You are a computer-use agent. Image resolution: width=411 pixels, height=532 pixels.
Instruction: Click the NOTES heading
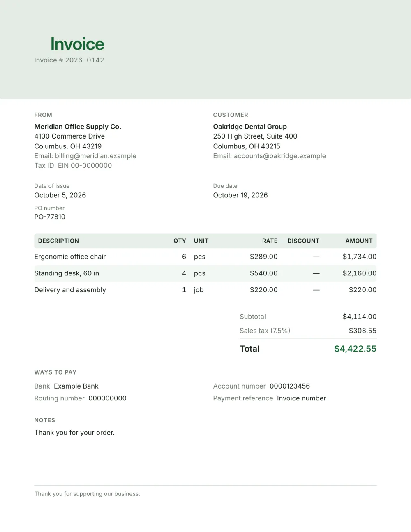click(x=45, y=420)
